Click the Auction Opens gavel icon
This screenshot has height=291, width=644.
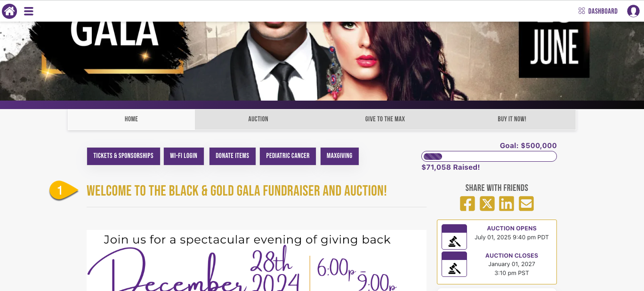pos(454,237)
